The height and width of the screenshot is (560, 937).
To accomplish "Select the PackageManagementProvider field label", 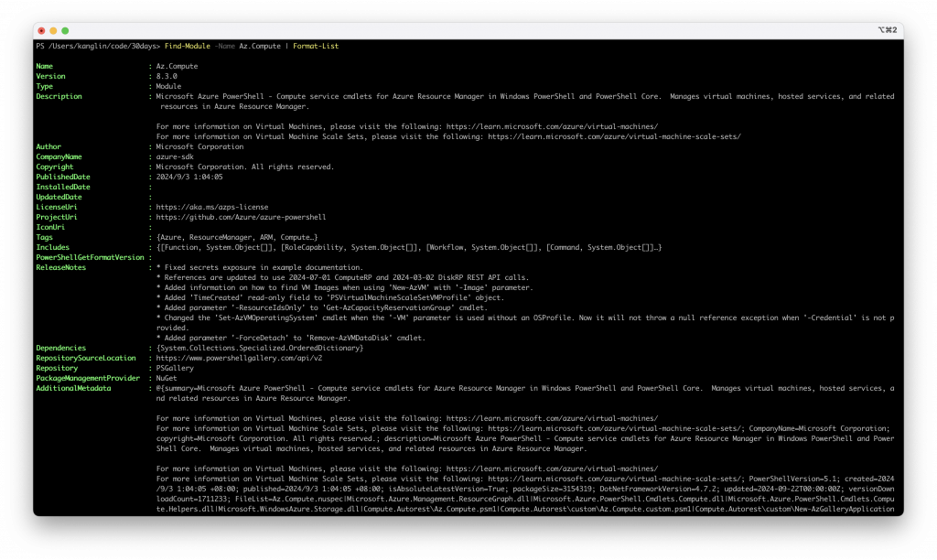I will 88,378.
